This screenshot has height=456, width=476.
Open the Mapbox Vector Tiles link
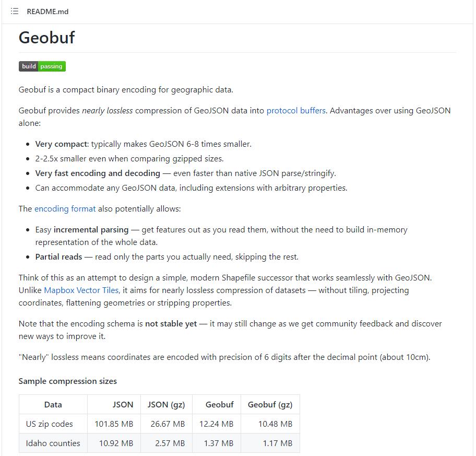click(x=81, y=290)
